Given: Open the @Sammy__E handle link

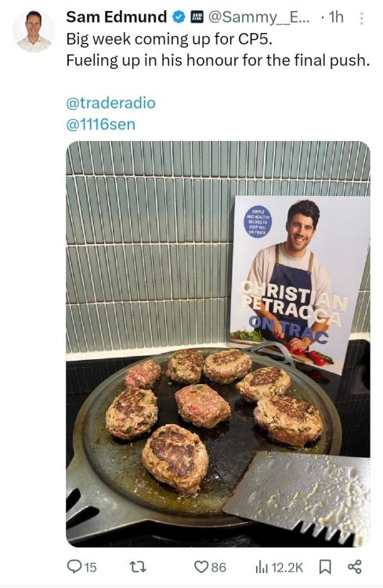Looking at the screenshot, I should (x=258, y=17).
